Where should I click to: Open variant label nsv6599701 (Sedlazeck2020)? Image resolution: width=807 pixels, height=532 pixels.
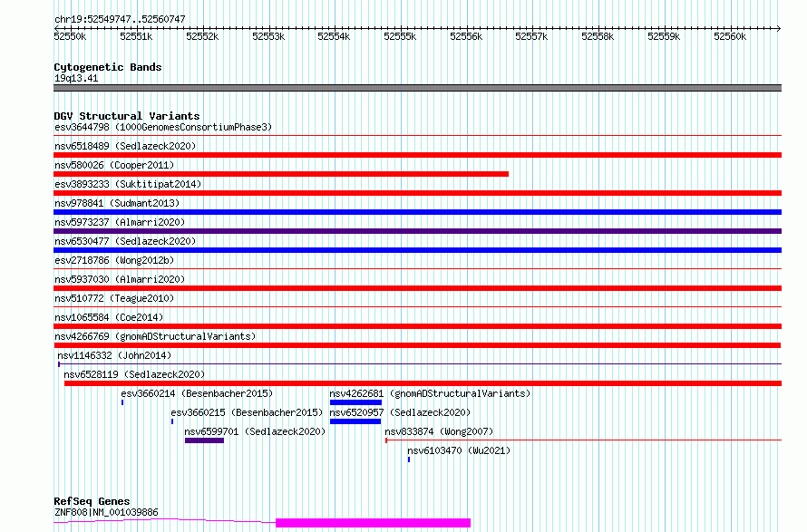pos(255,431)
